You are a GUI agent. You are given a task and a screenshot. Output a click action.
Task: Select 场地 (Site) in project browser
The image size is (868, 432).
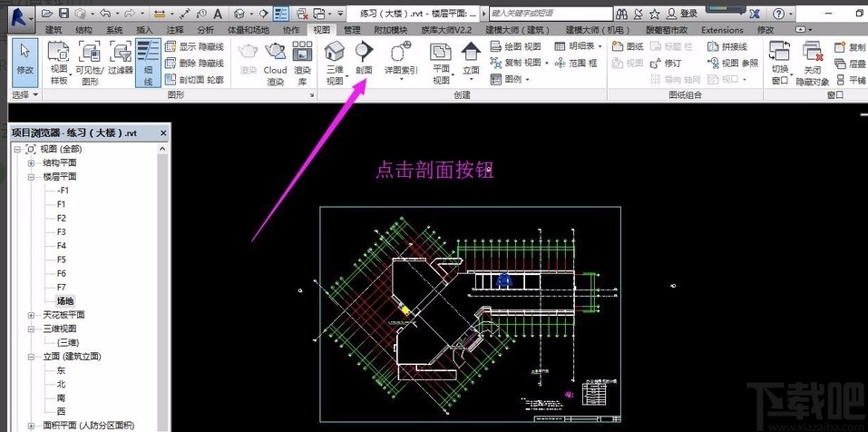(x=64, y=301)
